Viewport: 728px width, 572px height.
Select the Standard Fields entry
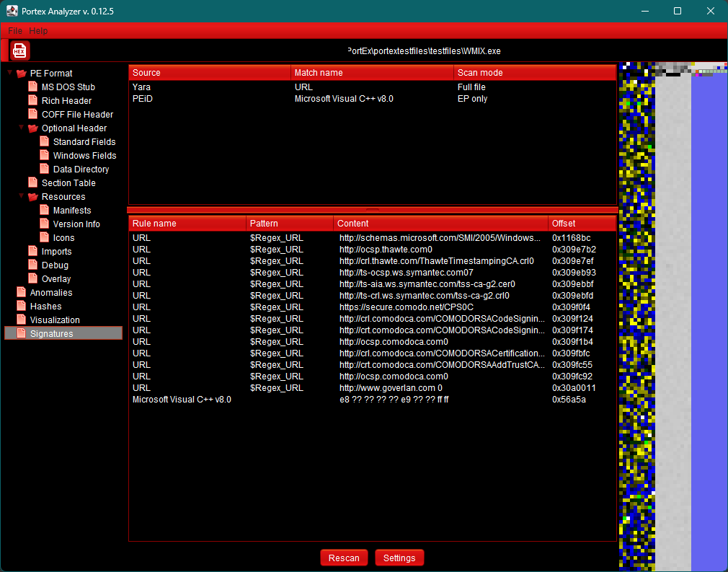coord(84,141)
